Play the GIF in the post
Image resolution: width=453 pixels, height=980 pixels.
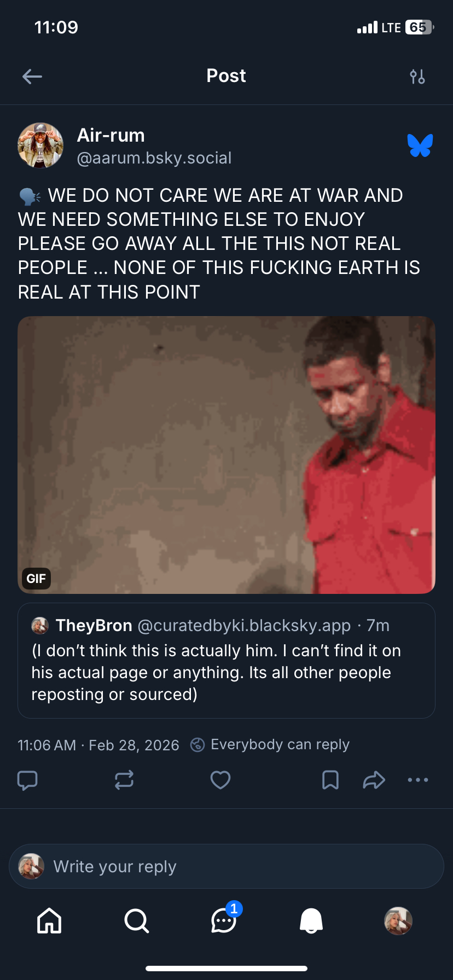[226, 455]
